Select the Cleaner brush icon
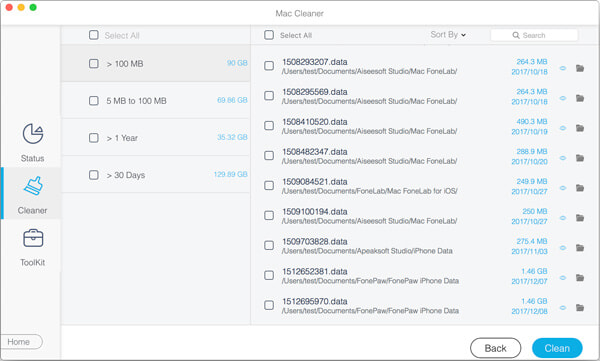600x361 pixels. pos(33,186)
